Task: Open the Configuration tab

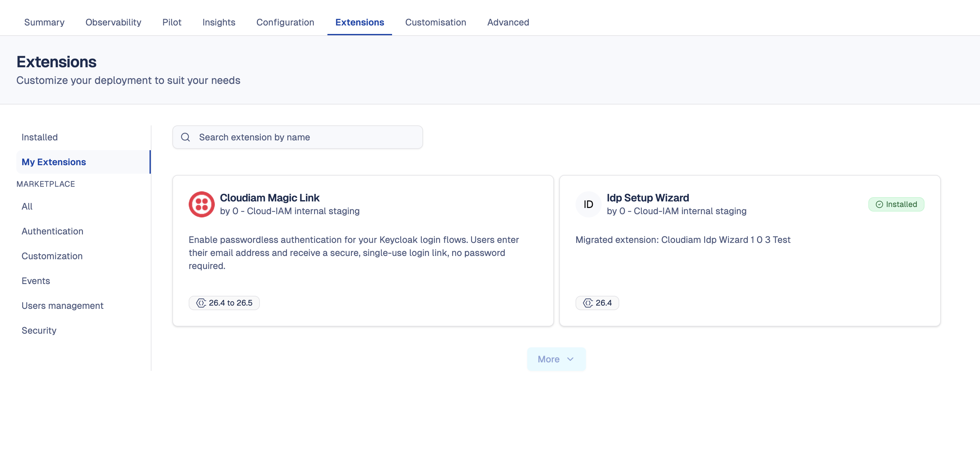Action: (x=285, y=22)
